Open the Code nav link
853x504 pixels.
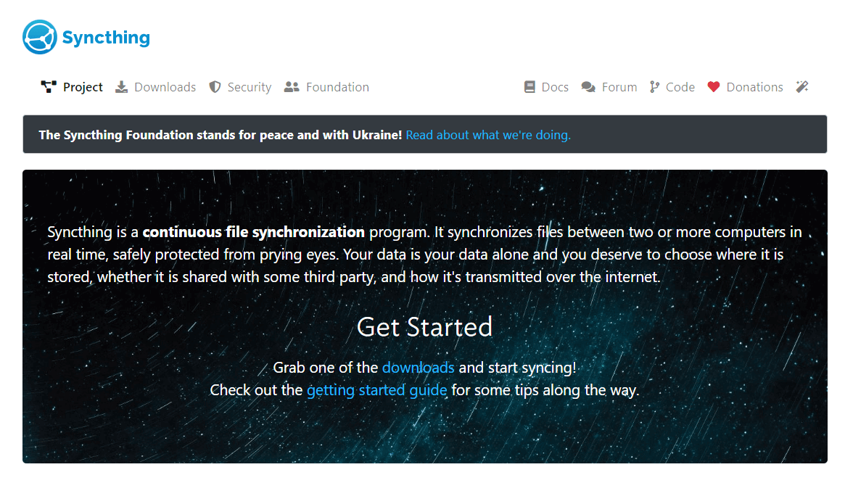(x=680, y=87)
